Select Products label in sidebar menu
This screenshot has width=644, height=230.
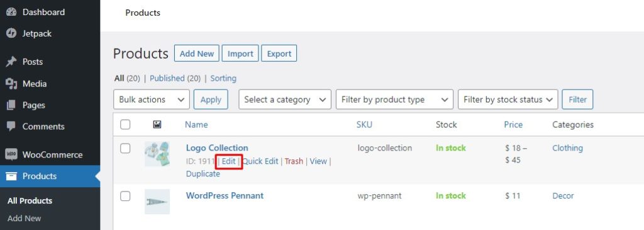click(40, 176)
